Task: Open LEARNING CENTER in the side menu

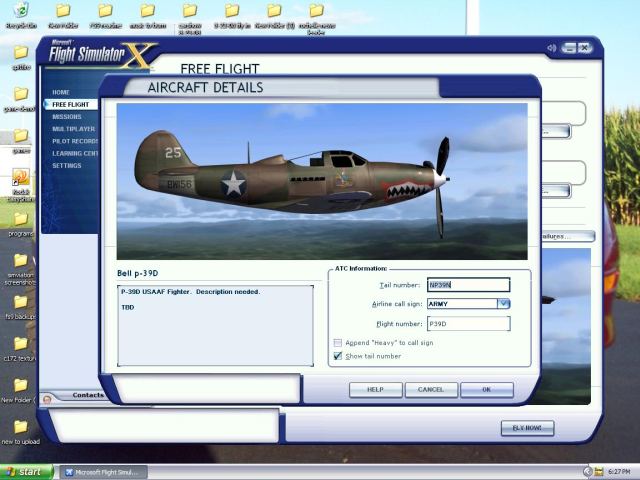Action: coord(75,153)
